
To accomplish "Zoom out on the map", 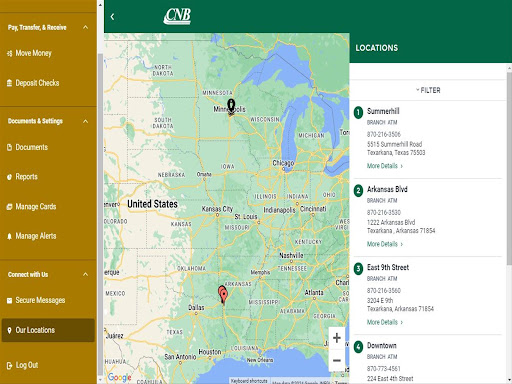I will 337,360.
